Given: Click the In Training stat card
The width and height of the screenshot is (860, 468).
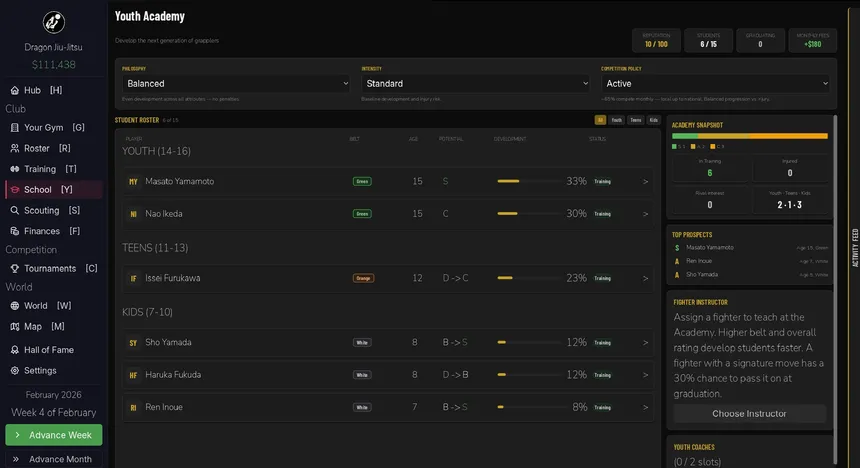Looking at the screenshot, I should (x=710, y=168).
